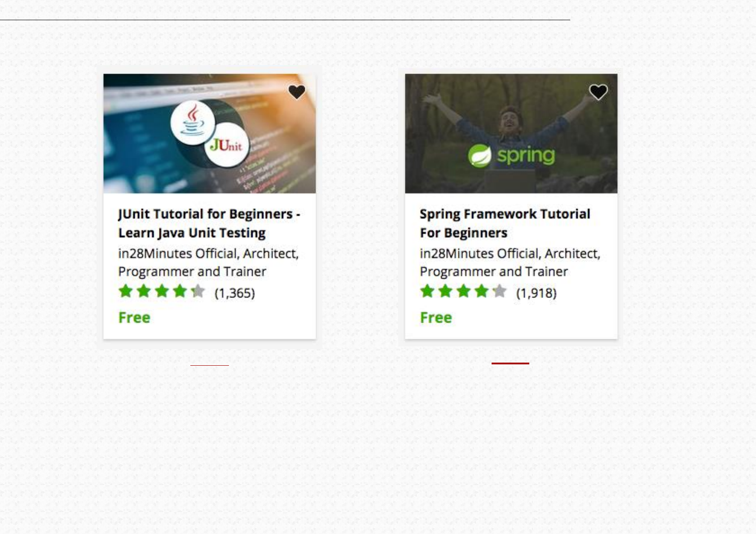
Task: Open 'JUnit Tutorial for Beginners' title link
Action: click(209, 223)
